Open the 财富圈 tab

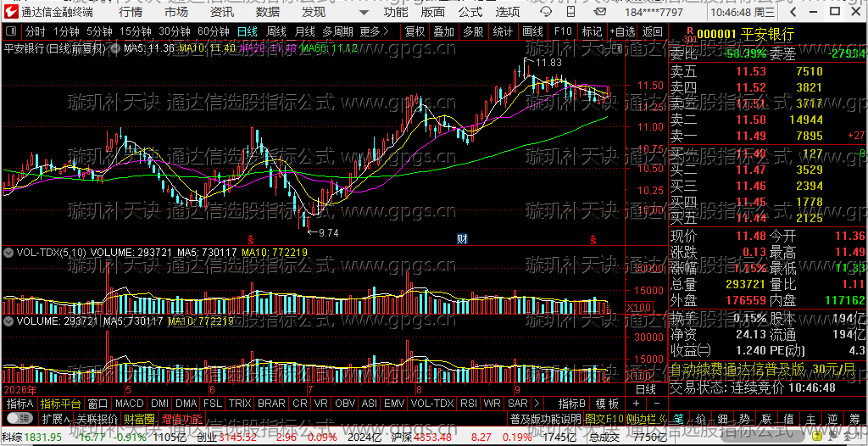pyautogui.click(x=139, y=417)
